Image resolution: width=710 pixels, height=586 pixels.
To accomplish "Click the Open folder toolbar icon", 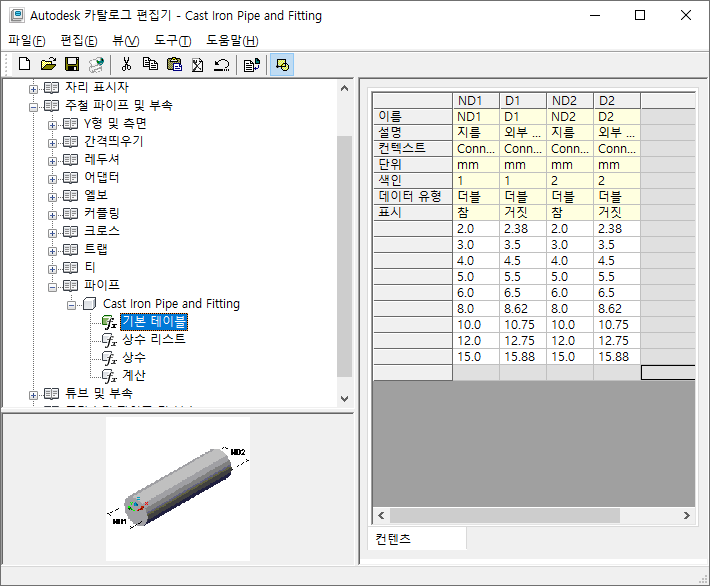I will tap(48, 65).
